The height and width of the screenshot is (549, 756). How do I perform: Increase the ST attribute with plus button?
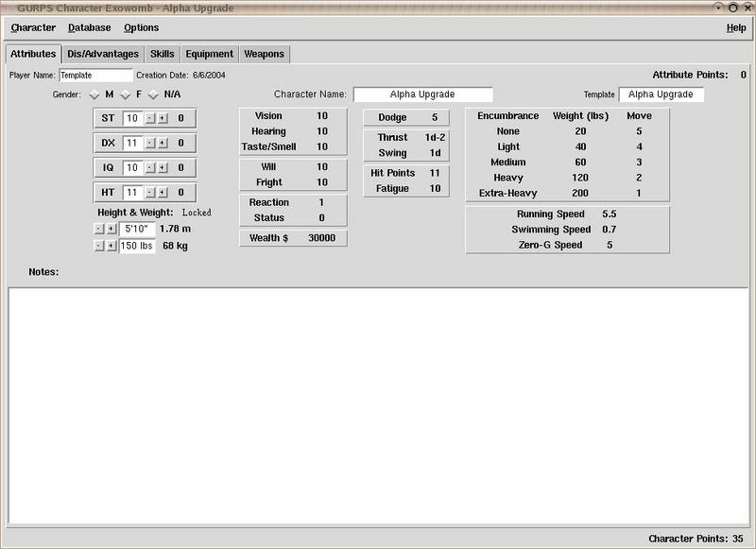click(163, 118)
